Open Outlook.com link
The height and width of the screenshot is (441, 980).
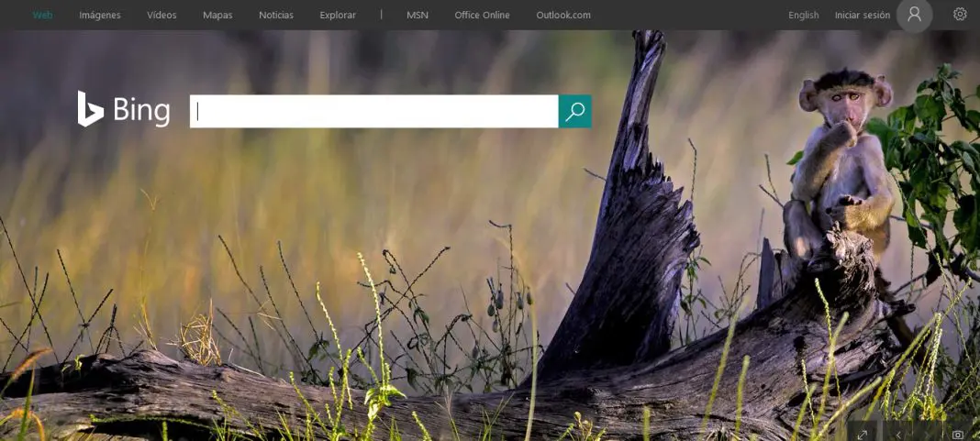(563, 15)
